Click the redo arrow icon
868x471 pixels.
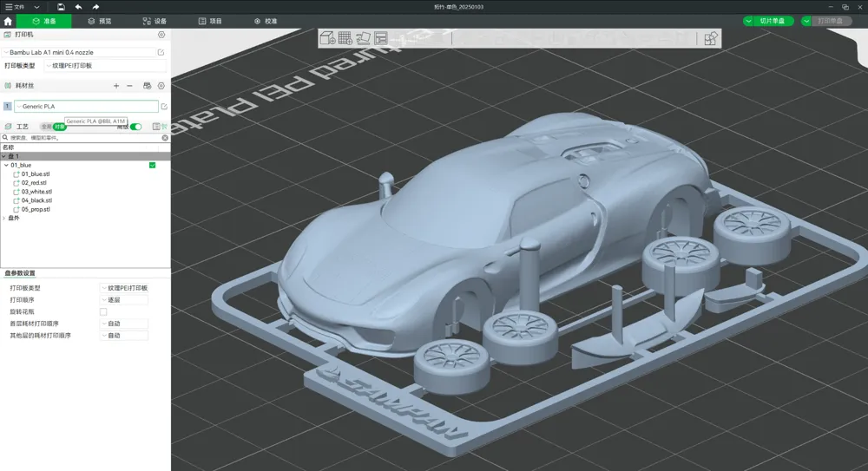[x=95, y=7]
